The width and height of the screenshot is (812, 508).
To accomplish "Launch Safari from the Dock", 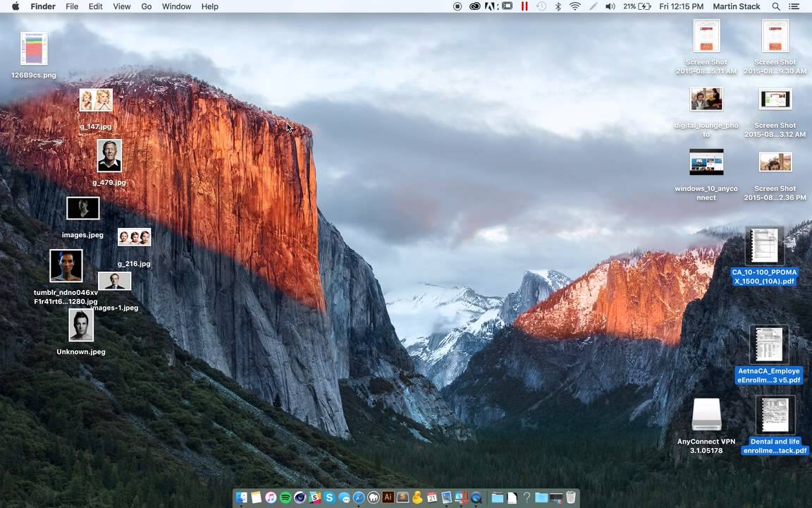I will click(x=358, y=497).
